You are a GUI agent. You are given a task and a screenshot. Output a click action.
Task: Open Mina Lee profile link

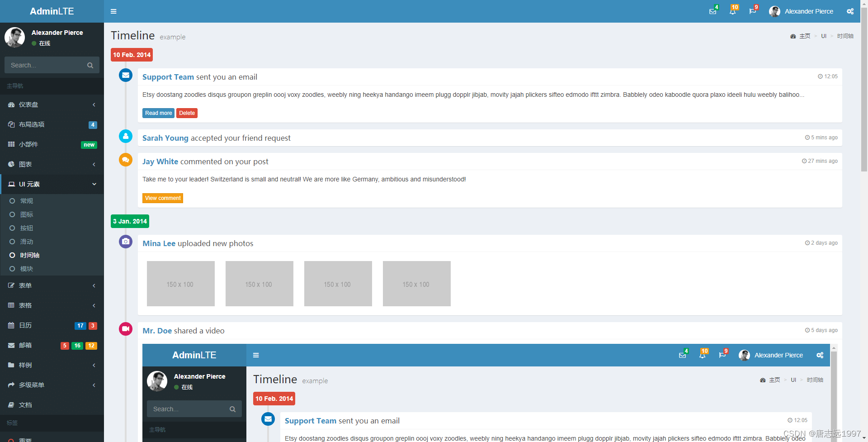pos(159,243)
